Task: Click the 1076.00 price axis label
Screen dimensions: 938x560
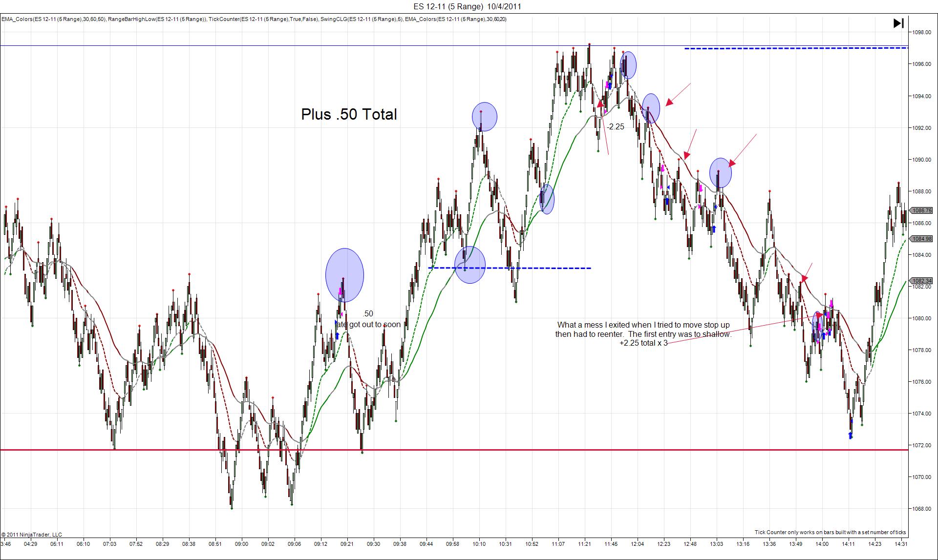Action: tap(922, 382)
